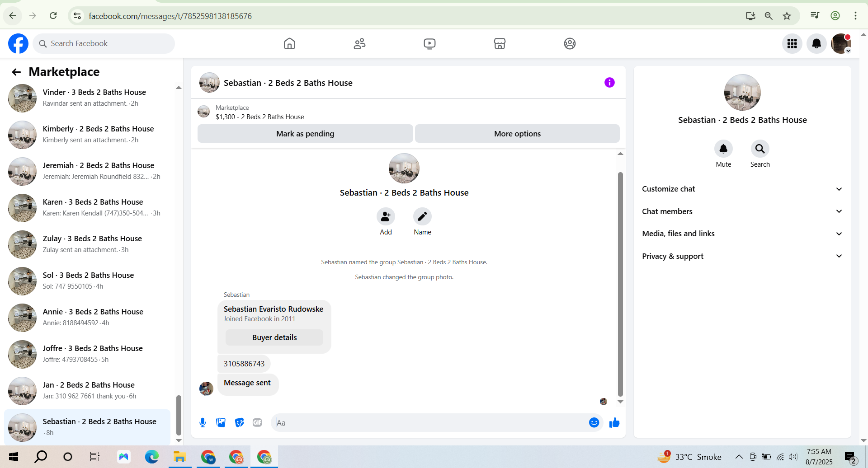
Task: Click the back arrow beside Marketplace heading
Action: click(x=16, y=72)
